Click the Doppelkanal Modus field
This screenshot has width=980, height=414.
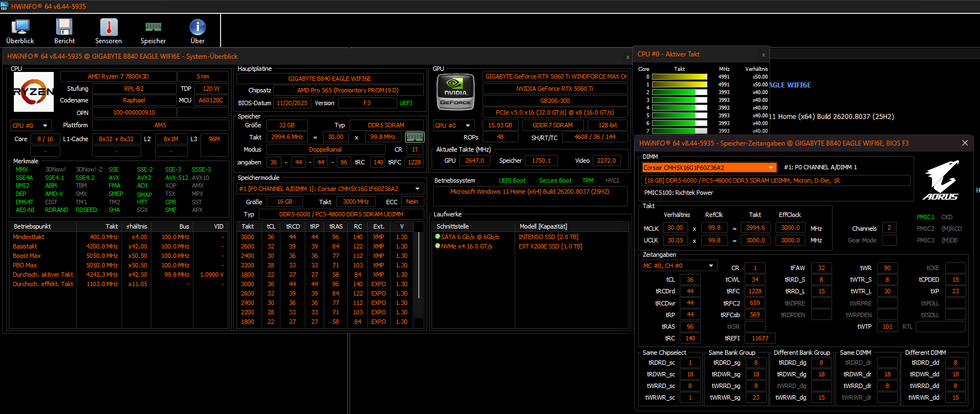[x=326, y=149]
